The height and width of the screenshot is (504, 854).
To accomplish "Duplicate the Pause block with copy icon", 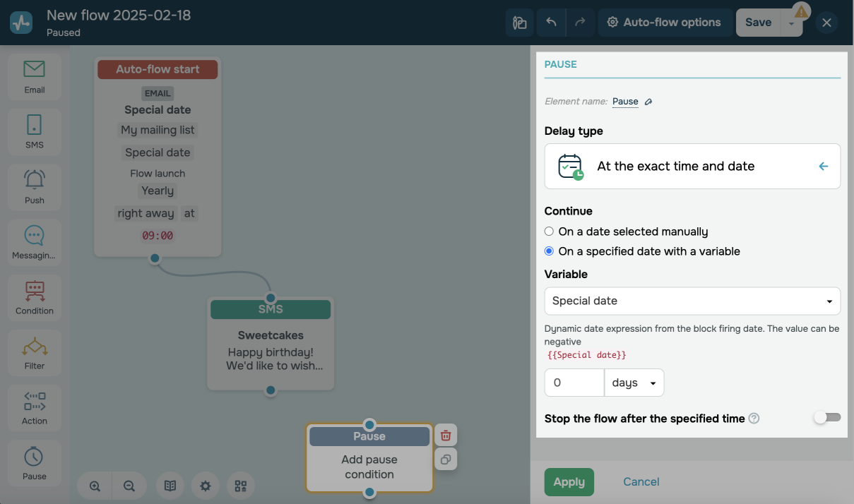I will (x=446, y=459).
